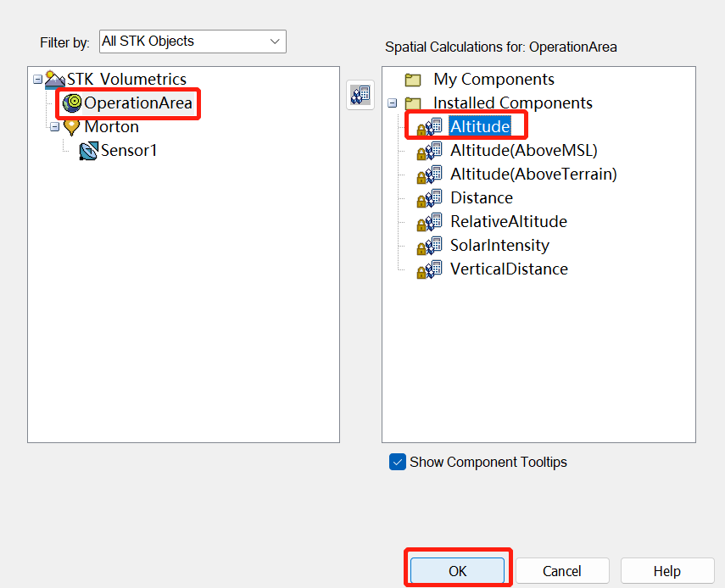The image size is (725, 588).
Task: Click the Altitude(AboveMSL) component icon
Action: (x=429, y=151)
